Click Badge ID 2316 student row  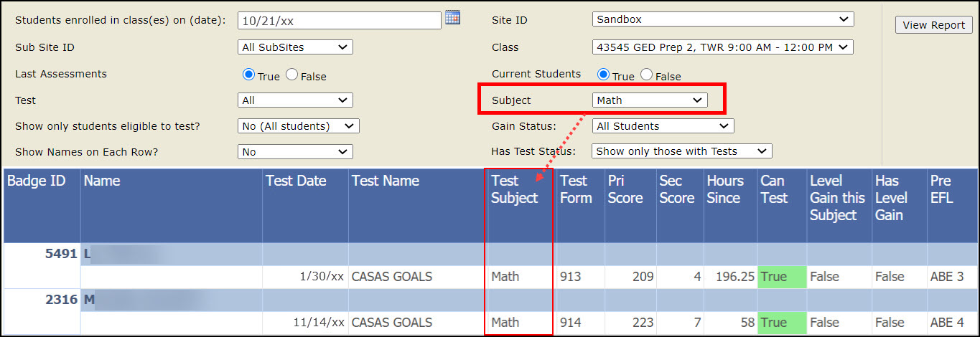(x=60, y=300)
